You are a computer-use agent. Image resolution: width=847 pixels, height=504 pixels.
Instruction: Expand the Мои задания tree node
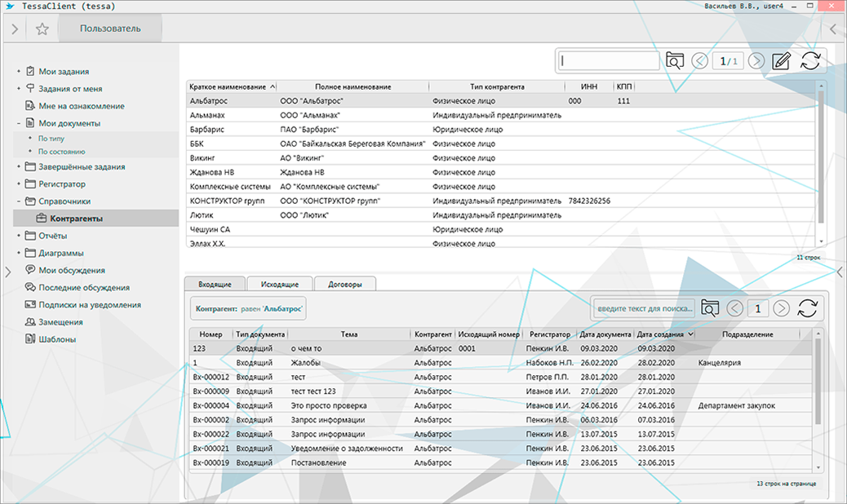(x=18, y=72)
